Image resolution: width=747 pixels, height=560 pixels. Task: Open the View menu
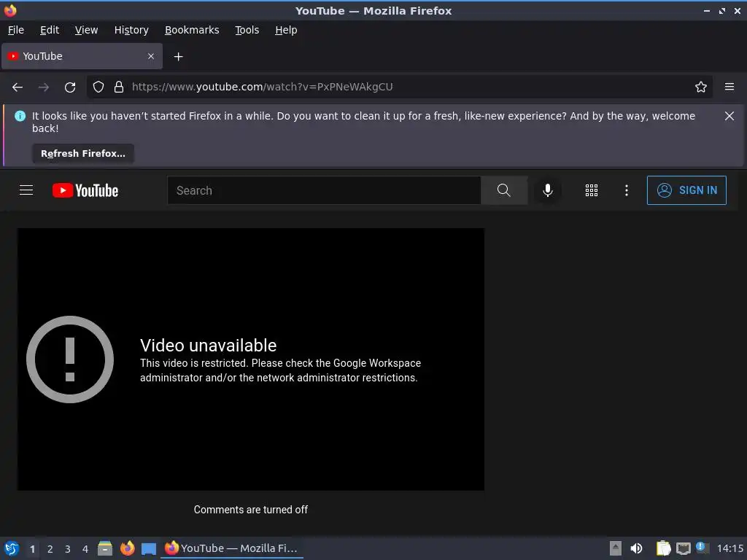click(86, 30)
